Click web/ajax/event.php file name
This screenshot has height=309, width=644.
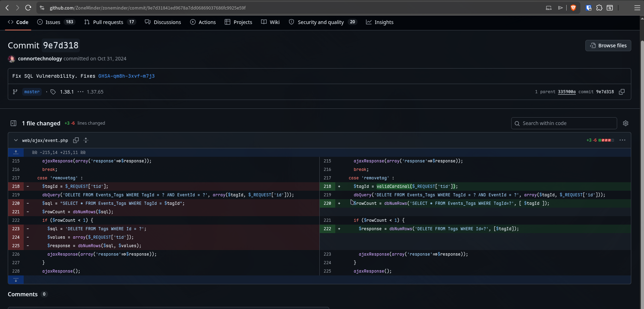(45, 140)
